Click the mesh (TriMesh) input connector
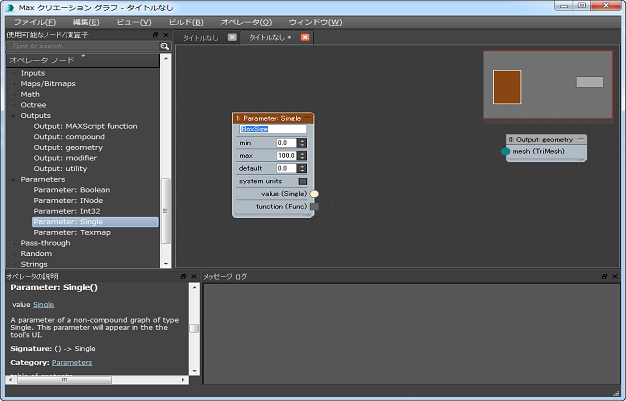Screen dimensions: 626x401 [x=506, y=151]
